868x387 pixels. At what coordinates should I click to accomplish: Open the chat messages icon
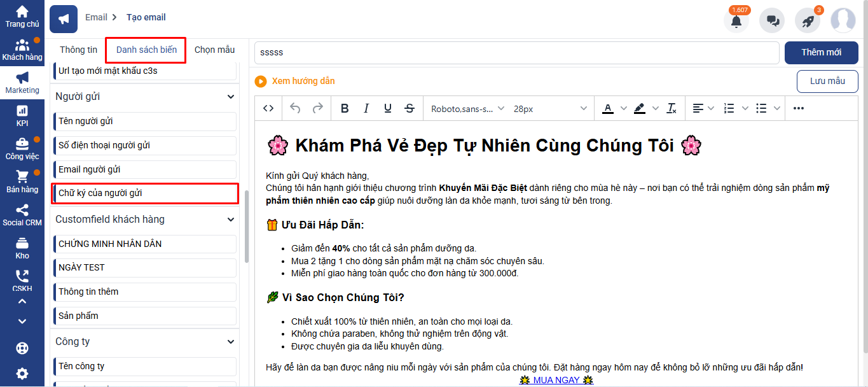point(773,20)
